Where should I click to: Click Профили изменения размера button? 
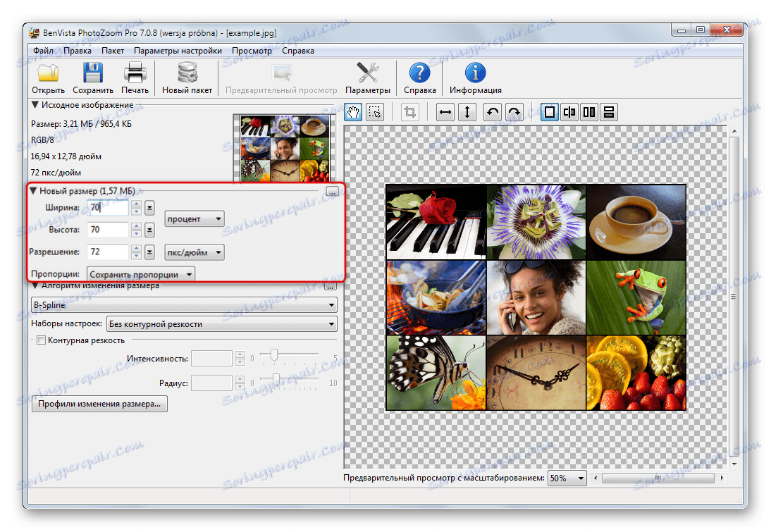point(99,404)
